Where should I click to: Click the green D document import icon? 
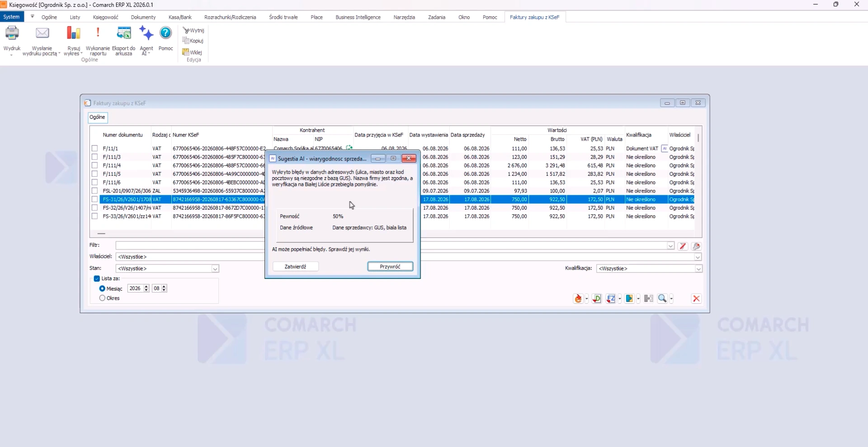coord(597,299)
